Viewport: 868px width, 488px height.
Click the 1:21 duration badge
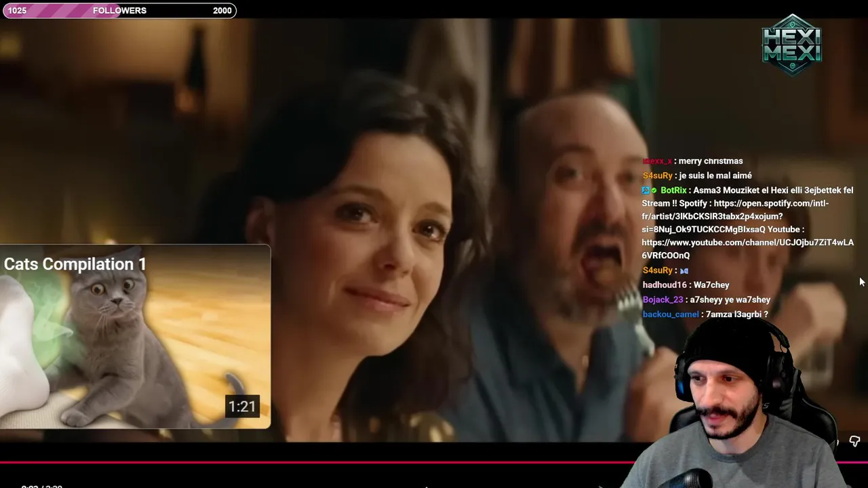click(x=242, y=407)
